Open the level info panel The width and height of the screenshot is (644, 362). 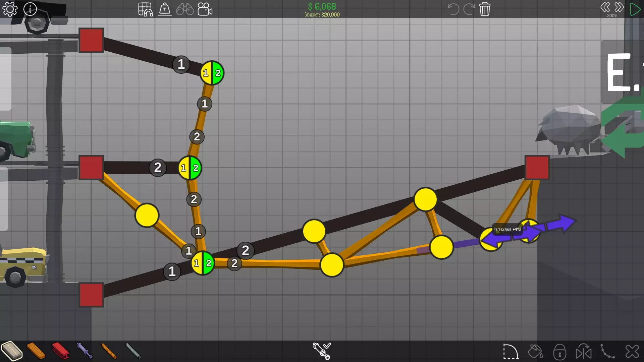pyautogui.click(x=30, y=9)
